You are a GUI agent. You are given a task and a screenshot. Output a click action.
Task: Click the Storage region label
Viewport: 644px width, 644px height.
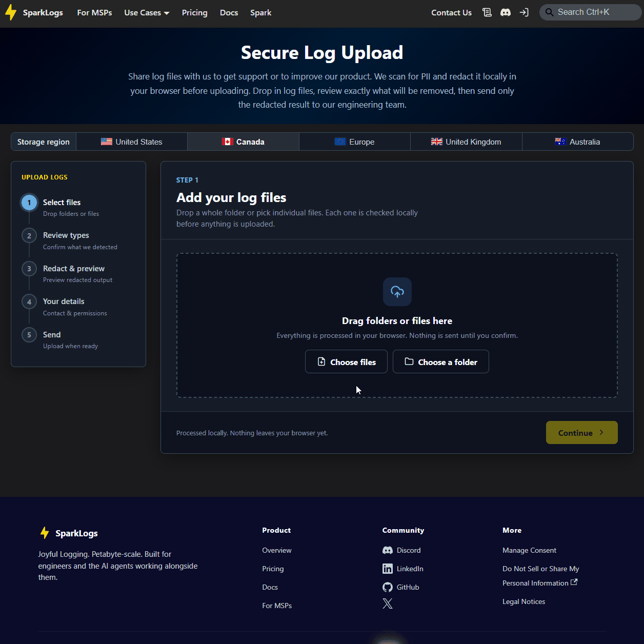coord(44,142)
